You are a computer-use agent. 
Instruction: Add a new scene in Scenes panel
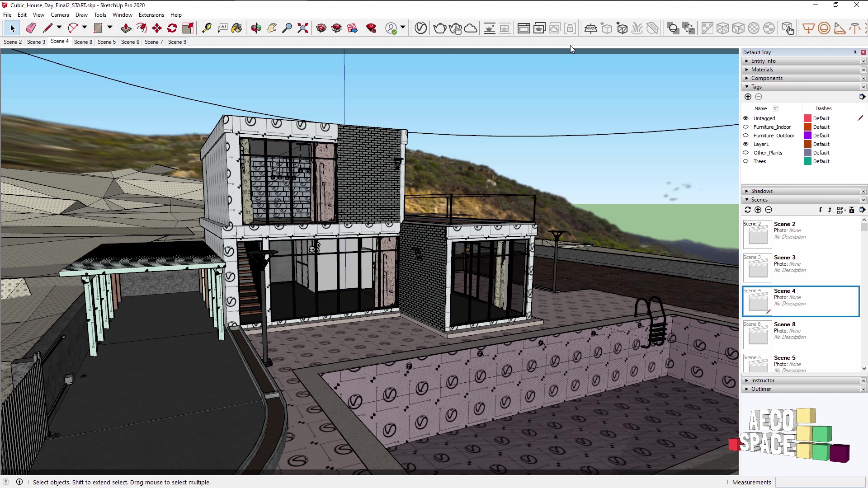(758, 210)
